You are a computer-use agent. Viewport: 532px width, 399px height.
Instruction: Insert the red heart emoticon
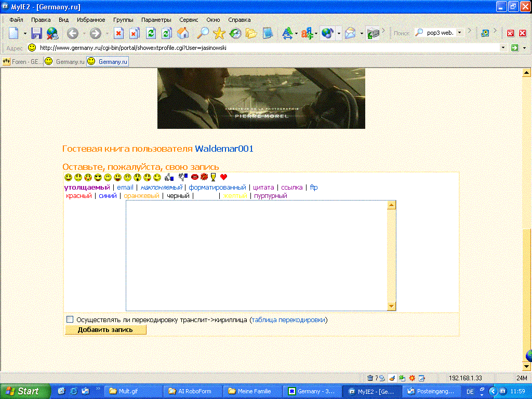click(x=223, y=177)
